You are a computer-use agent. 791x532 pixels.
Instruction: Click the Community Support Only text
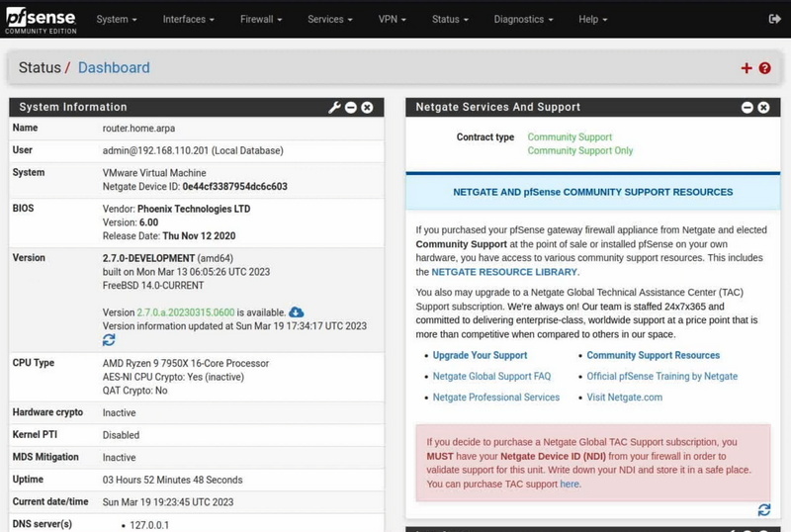[580, 150]
